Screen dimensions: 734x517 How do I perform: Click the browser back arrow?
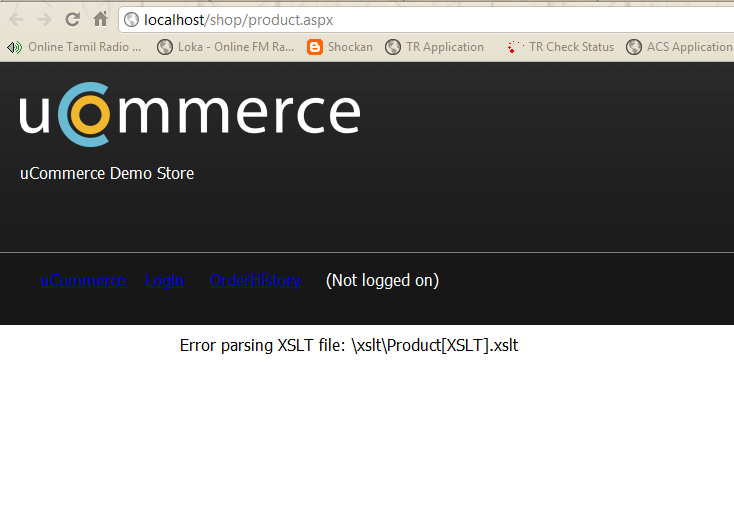click(16, 20)
